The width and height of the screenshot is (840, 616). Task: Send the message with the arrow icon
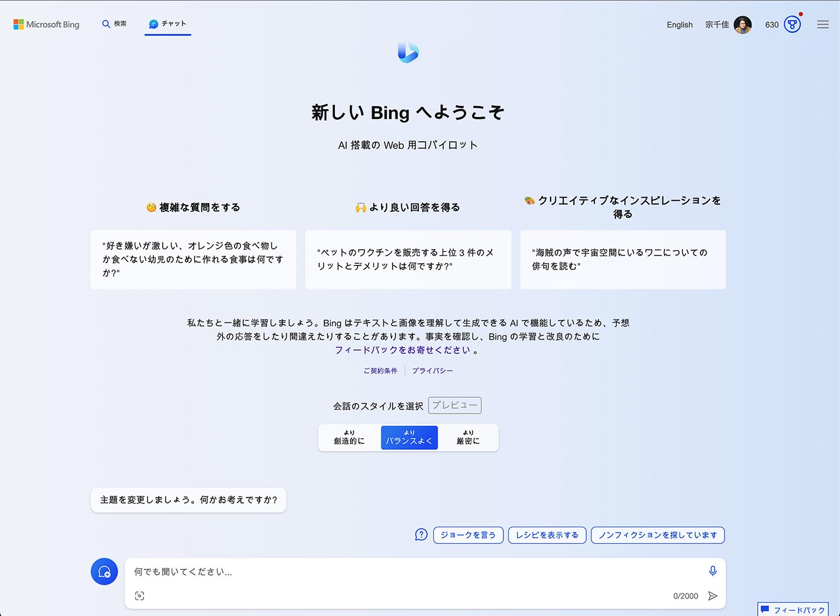[713, 596]
